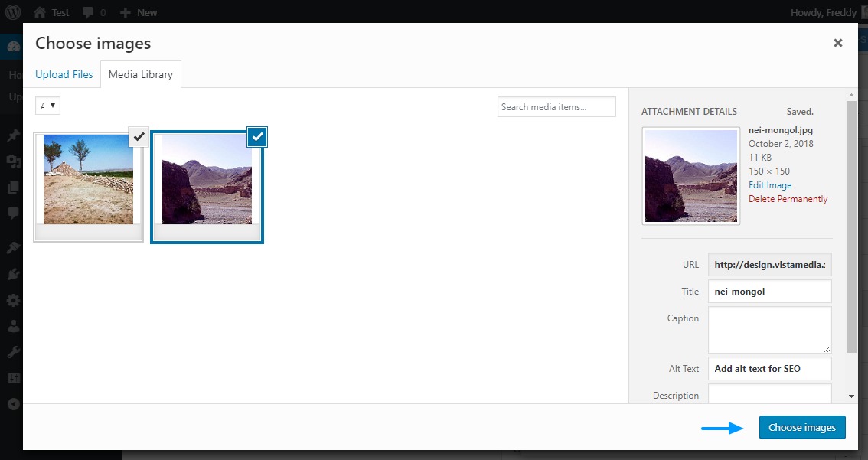Viewport: 868px width, 460px height.
Task: Click the Description text area
Action: 769,393
